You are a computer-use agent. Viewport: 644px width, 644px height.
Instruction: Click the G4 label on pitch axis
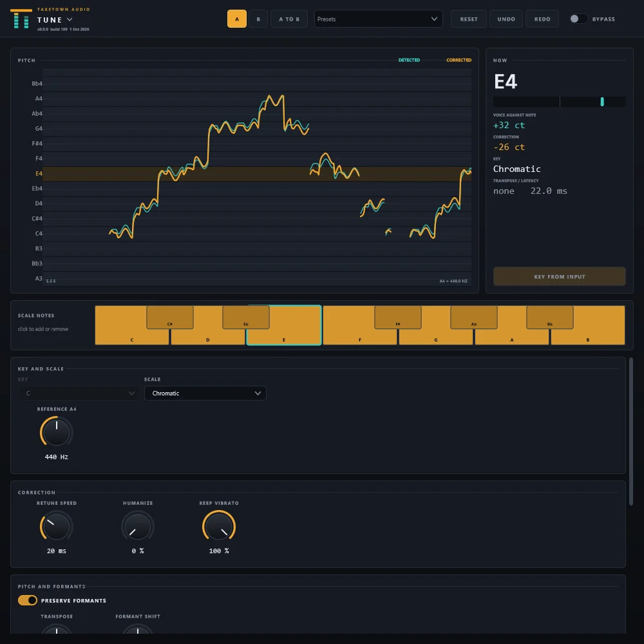tap(39, 129)
